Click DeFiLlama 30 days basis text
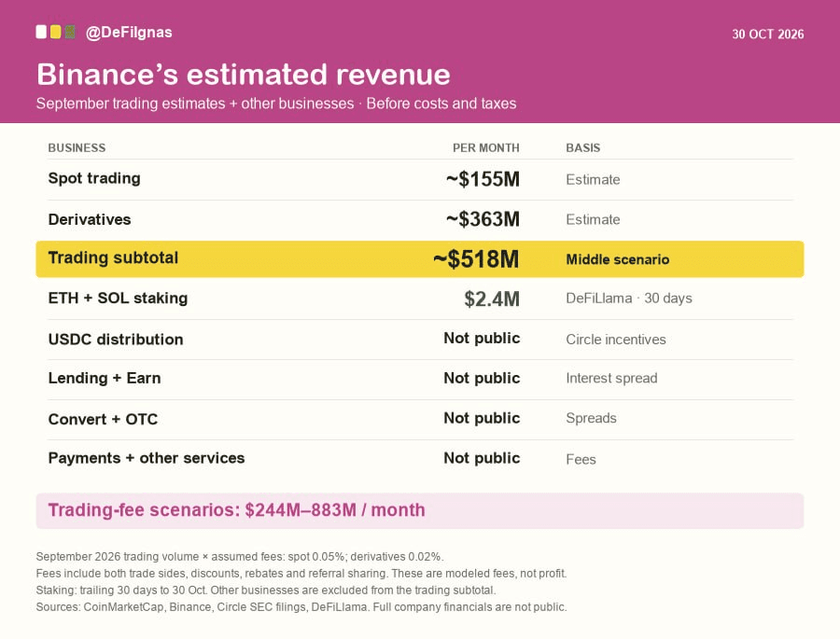This screenshot has height=639, width=840. pyautogui.click(x=629, y=299)
